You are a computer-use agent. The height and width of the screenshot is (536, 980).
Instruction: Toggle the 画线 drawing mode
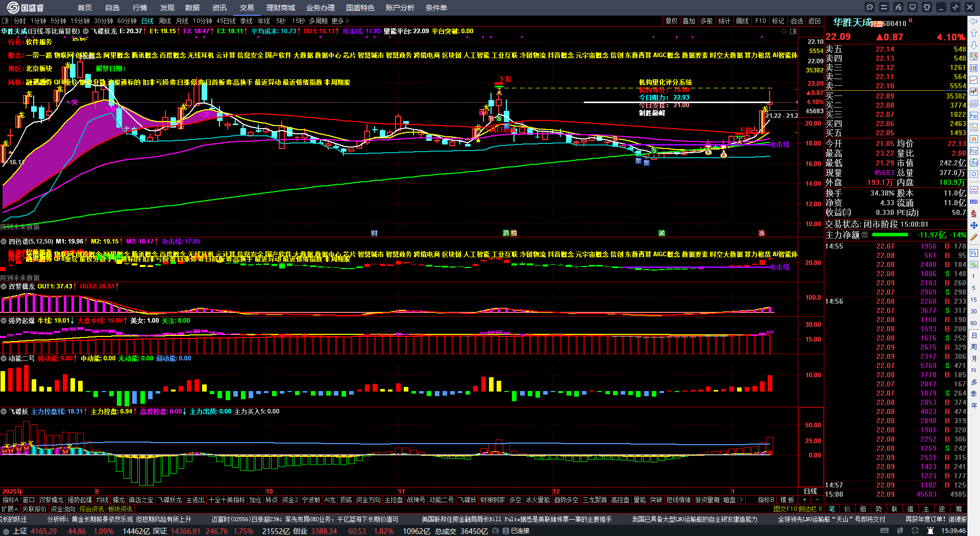pos(743,21)
